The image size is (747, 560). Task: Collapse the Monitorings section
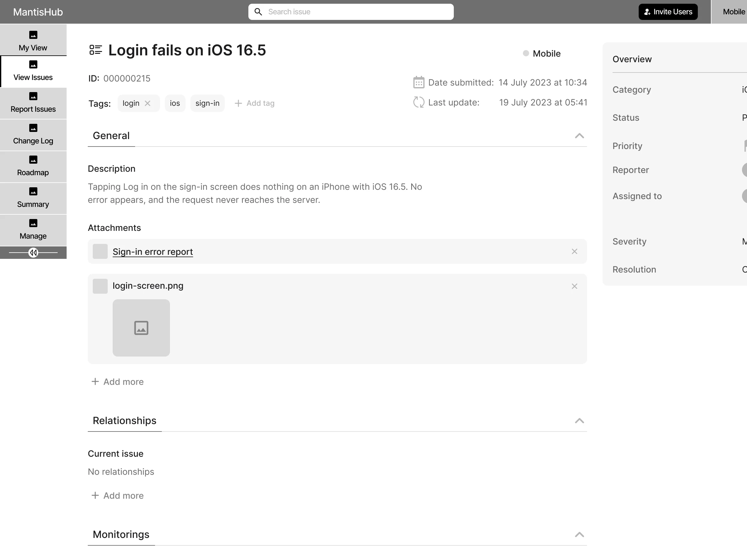click(579, 534)
